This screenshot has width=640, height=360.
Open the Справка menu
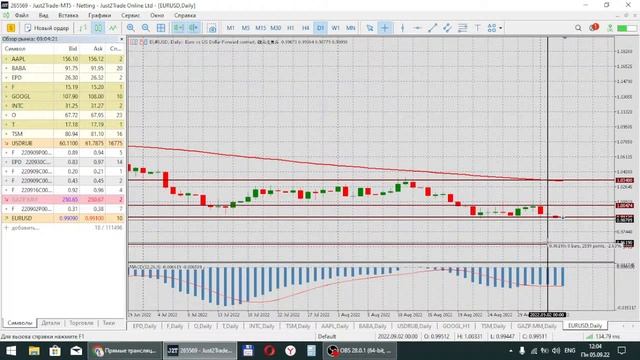click(185, 15)
